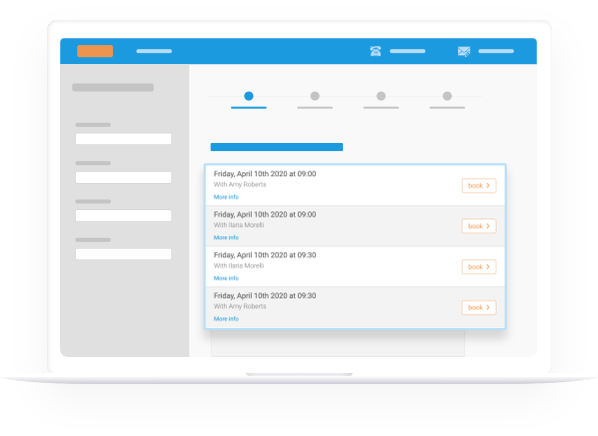Book 09:00 slot with Ilaria Morelli
Screen dimensions: 598x436
pyautogui.click(x=479, y=226)
